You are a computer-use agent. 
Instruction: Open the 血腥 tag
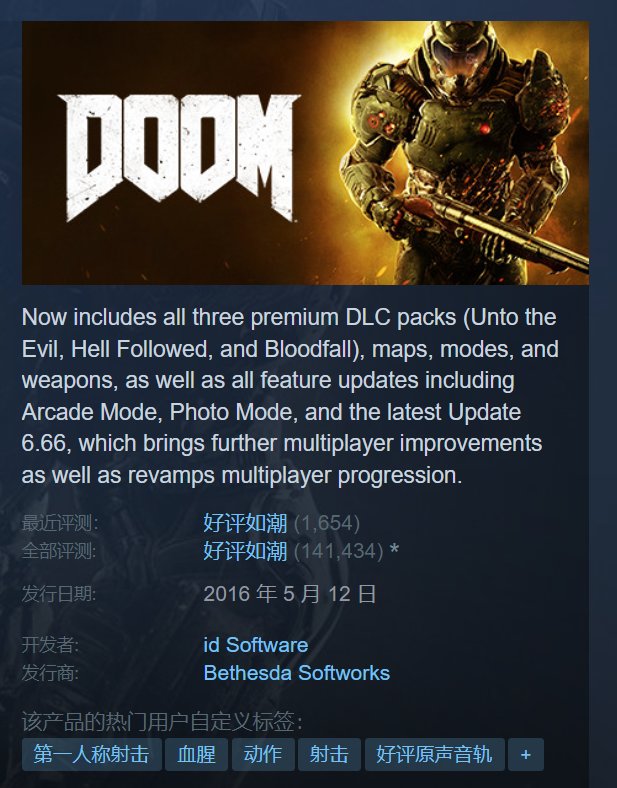[x=196, y=754]
